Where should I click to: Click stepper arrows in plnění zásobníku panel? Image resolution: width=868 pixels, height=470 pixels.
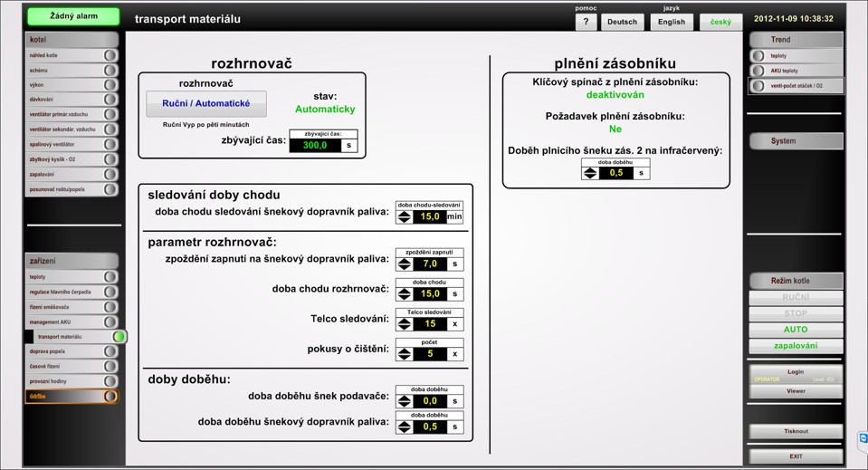coord(591,173)
